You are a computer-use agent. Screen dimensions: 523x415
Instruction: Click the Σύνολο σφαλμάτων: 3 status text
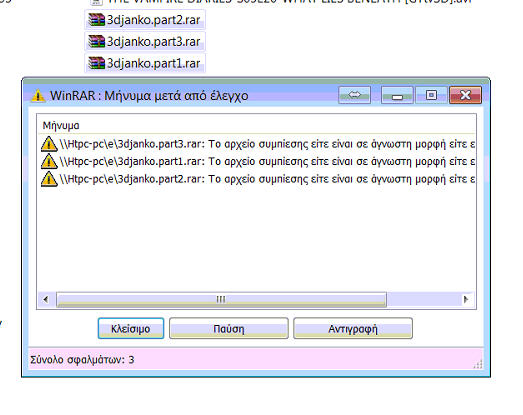[82, 360]
